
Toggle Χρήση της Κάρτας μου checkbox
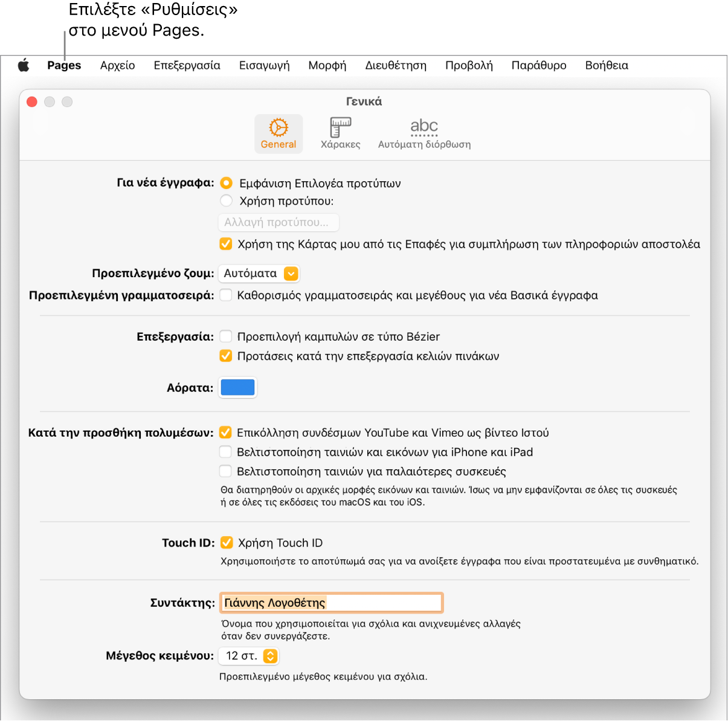[225, 244]
